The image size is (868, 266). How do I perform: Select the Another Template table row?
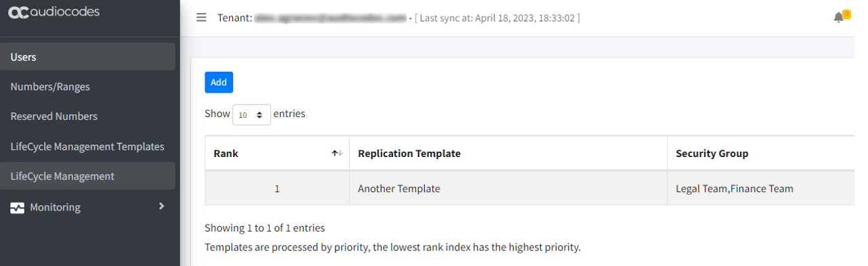(530, 188)
